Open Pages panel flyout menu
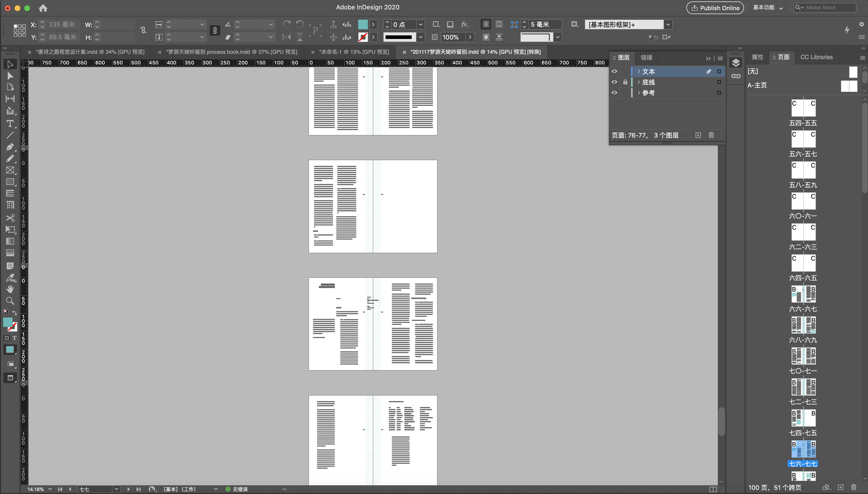 (x=862, y=58)
